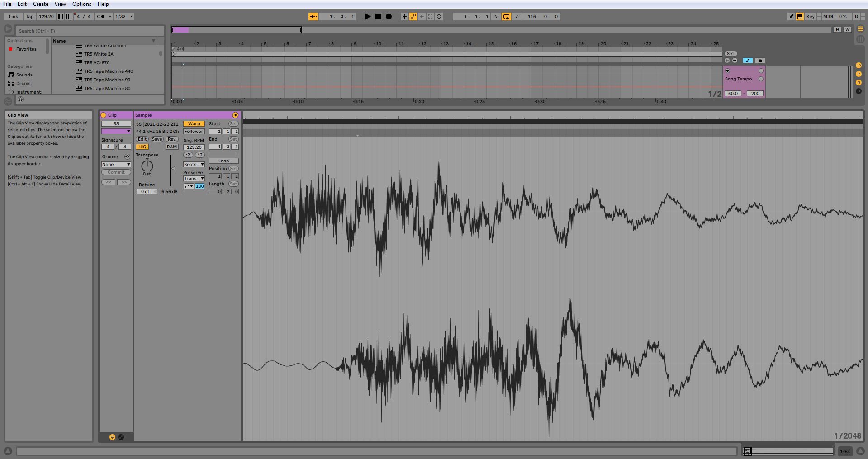Open the Options menu
This screenshot has height=459, width=868.
pyautogui.click(x=81, y=4)
